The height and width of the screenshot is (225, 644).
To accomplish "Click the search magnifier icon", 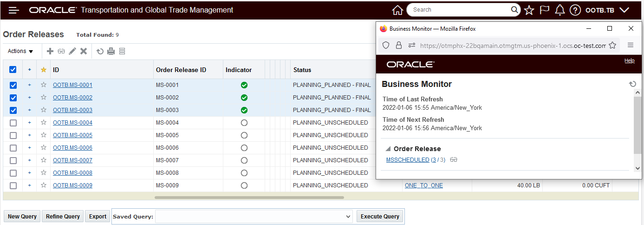I will tap(514, 10).
